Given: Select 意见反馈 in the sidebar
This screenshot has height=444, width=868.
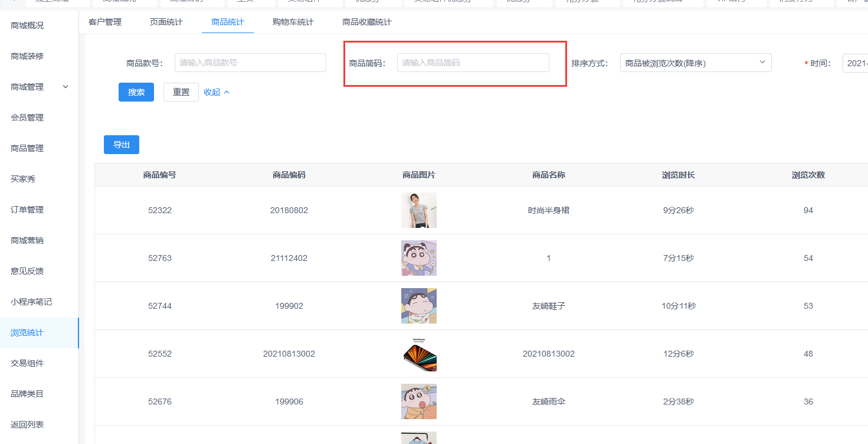Looking at the screenshot, I should click(x=27, y=271).
